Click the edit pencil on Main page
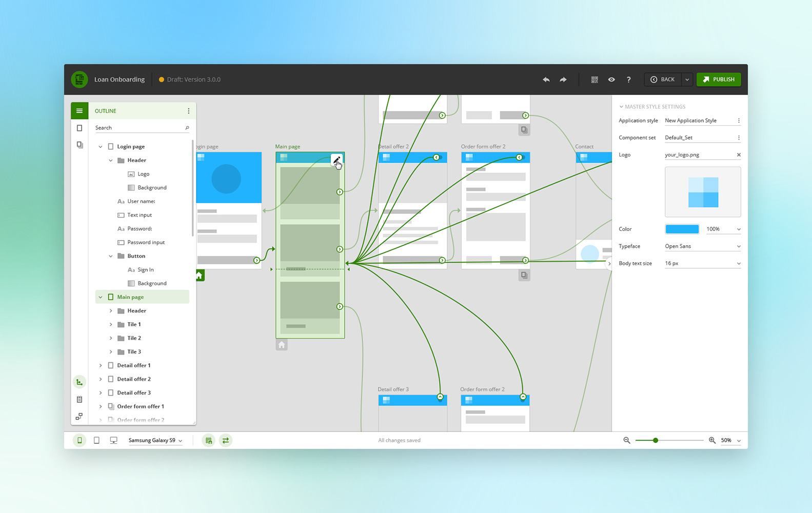Screen dimensions: 812x513 coord(336,160)
